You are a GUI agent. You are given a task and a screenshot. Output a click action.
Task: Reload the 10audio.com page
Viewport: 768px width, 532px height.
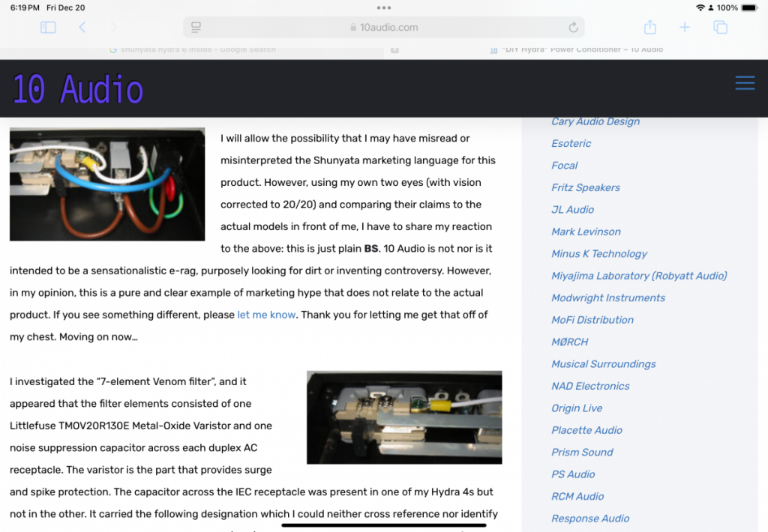(573, 28)
